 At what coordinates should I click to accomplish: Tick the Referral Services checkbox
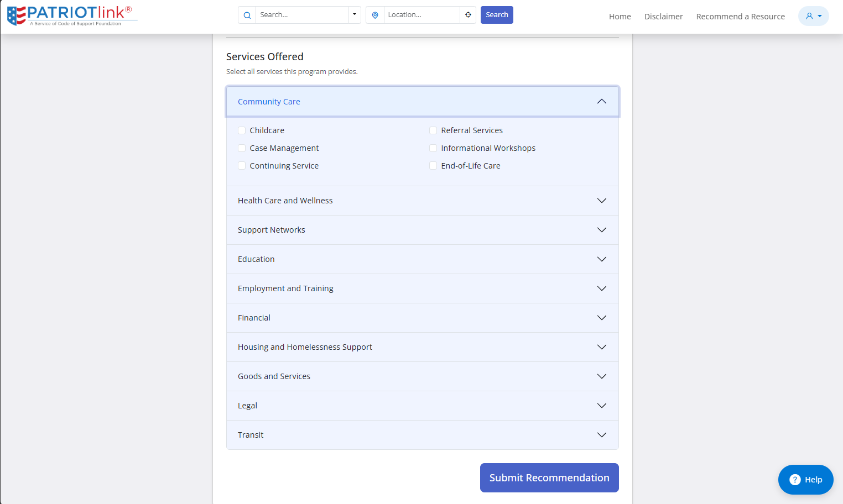433,130
